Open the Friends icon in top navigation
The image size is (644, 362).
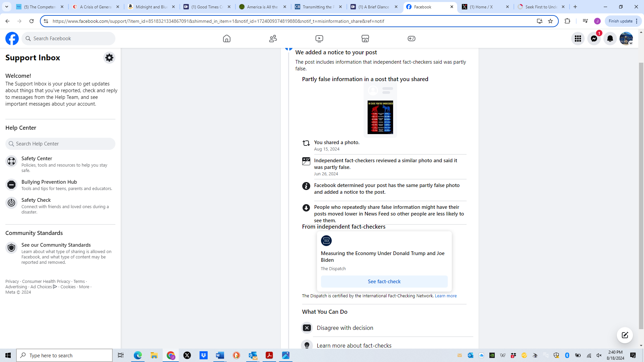pos(273,39)
